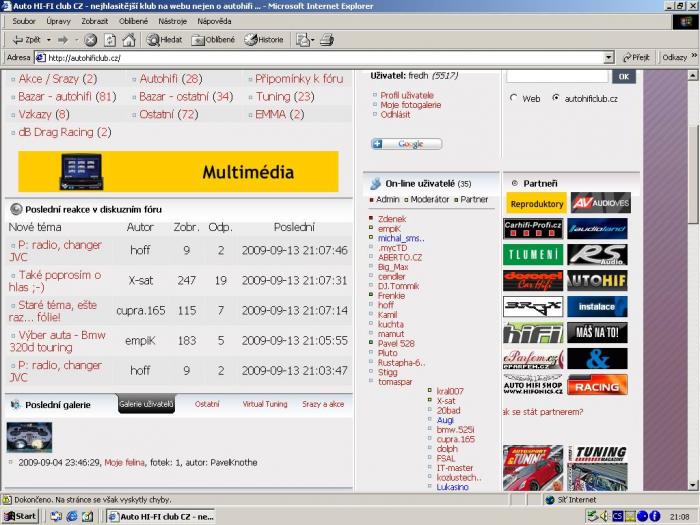Open the Nástroje menu

[x=172, y=20]
